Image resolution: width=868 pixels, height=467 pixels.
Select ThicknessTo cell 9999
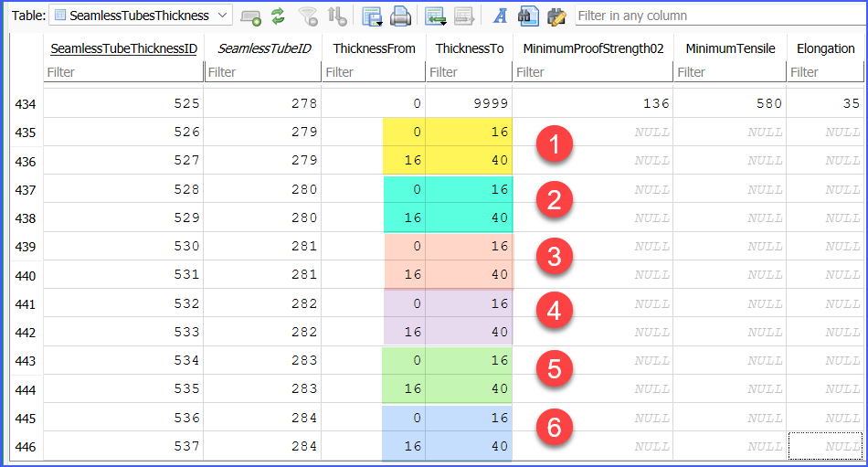tap(470, 103)
